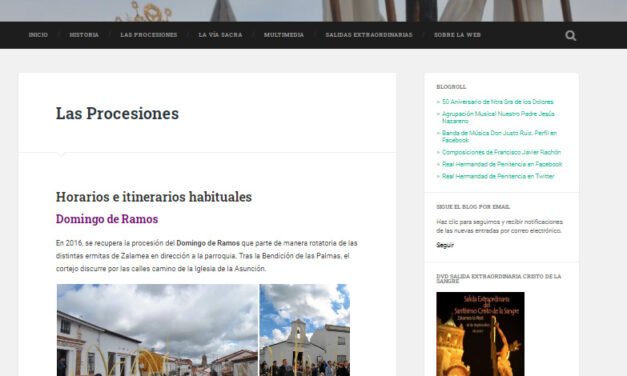The image size is (627, 376).
Task: Open Sobre la Web menu item
Action: [x=457, y=35]
